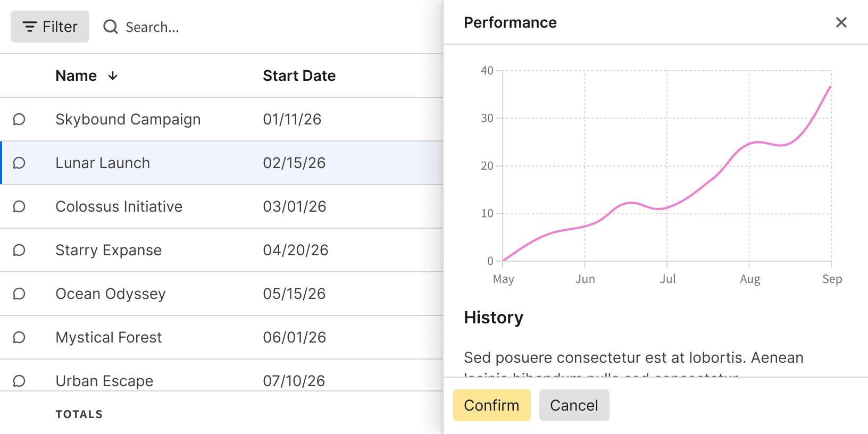Open the Filter options
The height and width of the screenshot is (434, 868).
tap(50, 27)
